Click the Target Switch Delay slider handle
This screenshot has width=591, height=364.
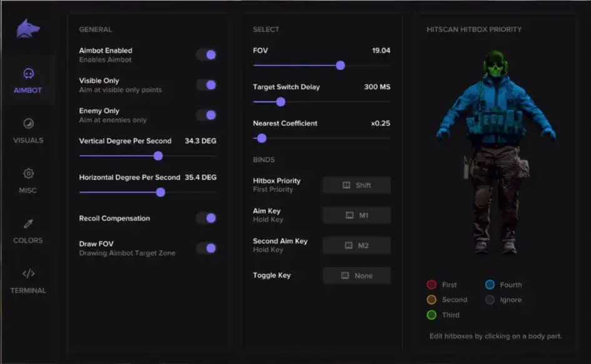coord(280,102)
